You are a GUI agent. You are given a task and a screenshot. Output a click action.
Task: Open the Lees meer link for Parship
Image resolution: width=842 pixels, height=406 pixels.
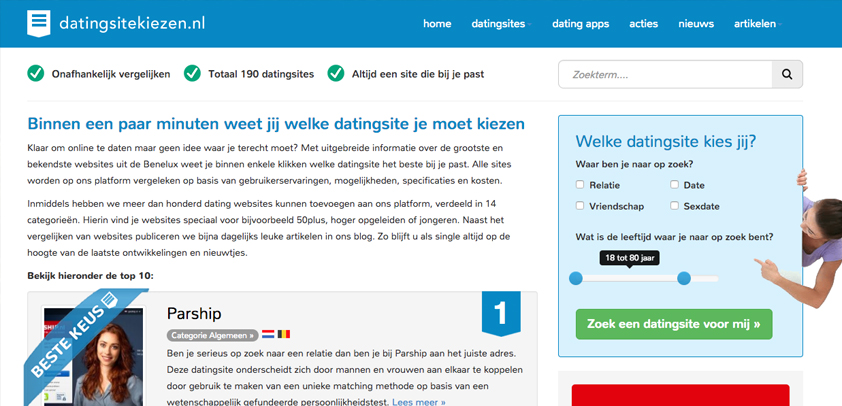(x=419, y=401)
